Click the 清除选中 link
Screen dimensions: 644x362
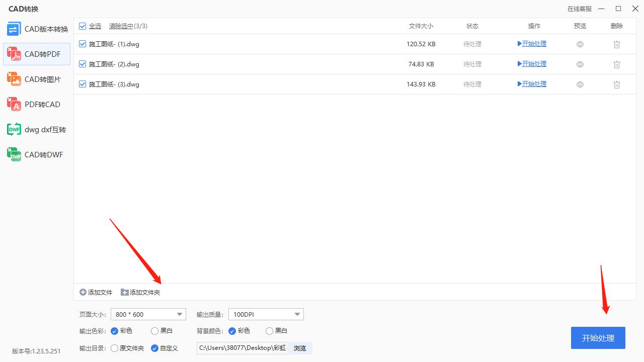click(121, 26)
